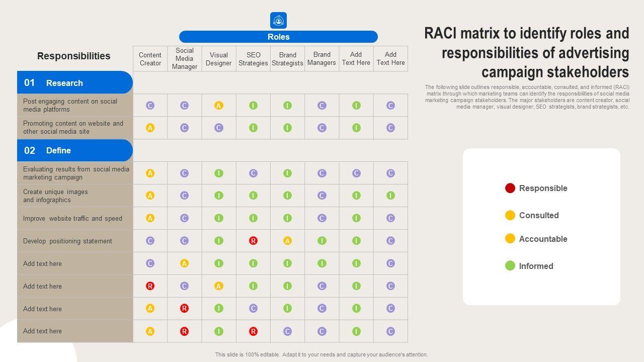Viewport: 644px width, 362px height.
Task: Click SEO Strategies' C marker for Evaluating results
Action: 253,173
